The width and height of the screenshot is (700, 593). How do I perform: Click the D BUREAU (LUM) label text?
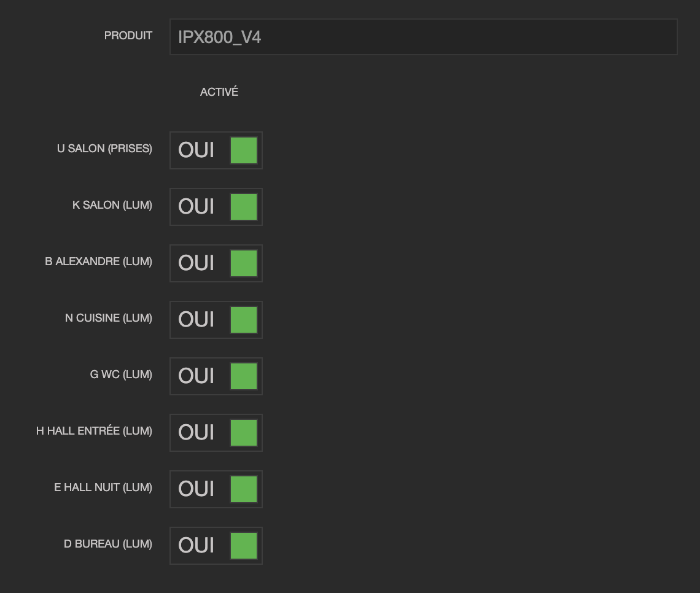108,544
